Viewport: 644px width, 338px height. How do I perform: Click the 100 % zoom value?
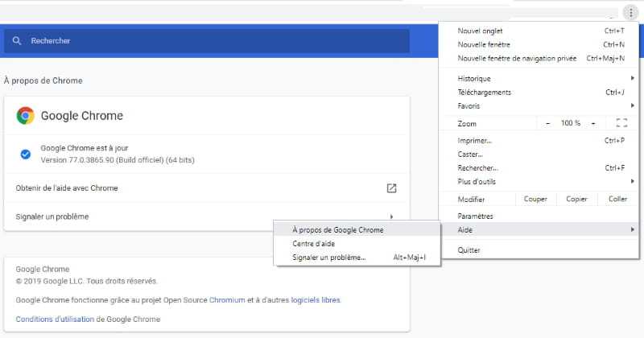click(571, 123)
